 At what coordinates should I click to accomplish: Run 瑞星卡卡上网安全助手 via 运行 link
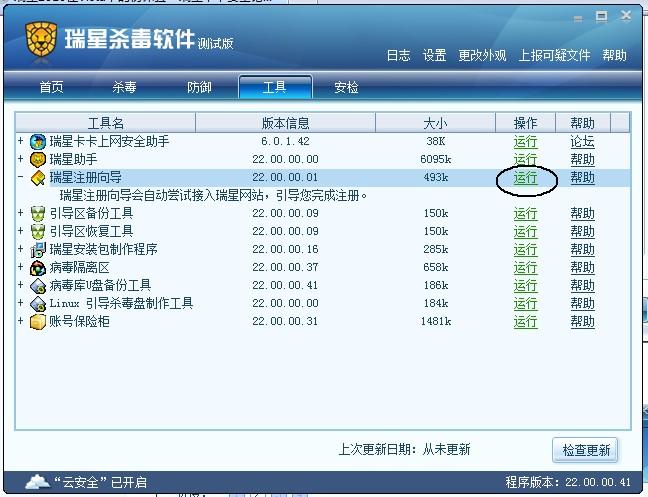525,142
